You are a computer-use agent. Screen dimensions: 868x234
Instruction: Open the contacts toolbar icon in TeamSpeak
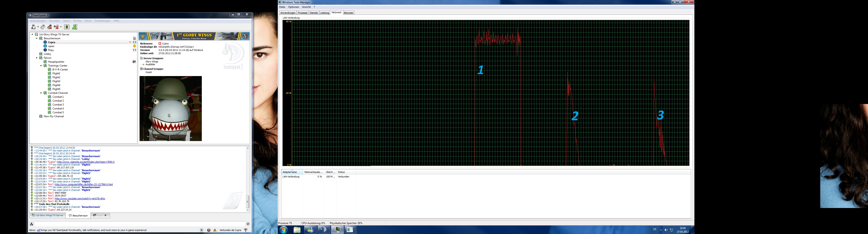[75, 27]
